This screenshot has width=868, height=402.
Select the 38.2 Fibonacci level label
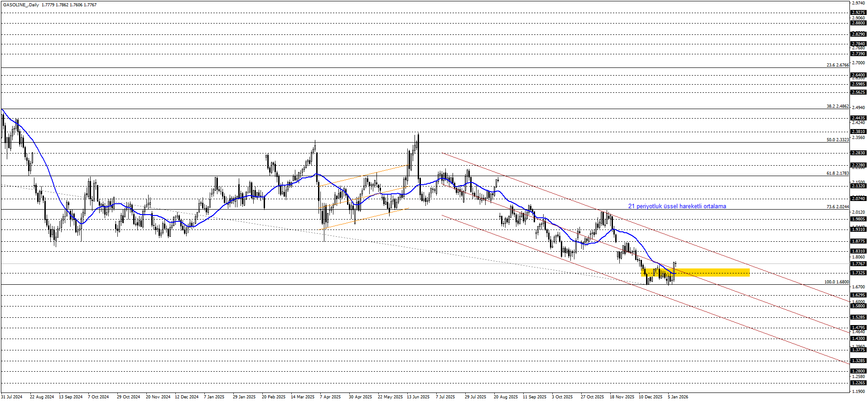pyautogui.click(x=837, y=106)
